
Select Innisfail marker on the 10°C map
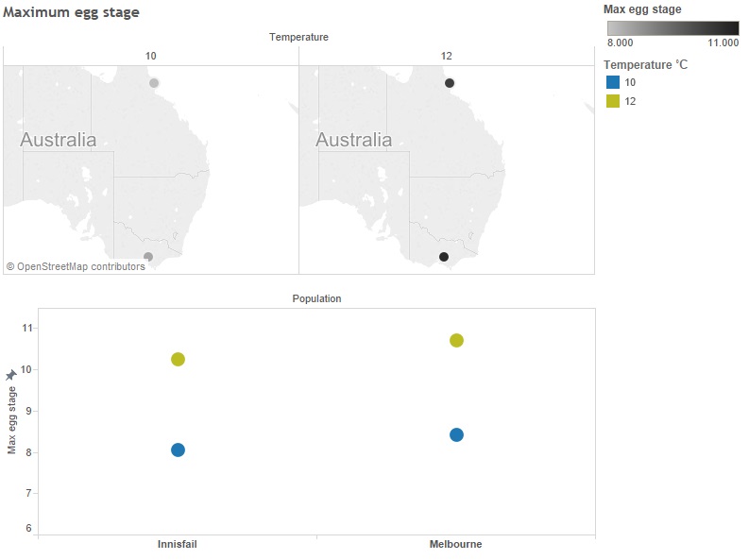(x=154, y=83)
